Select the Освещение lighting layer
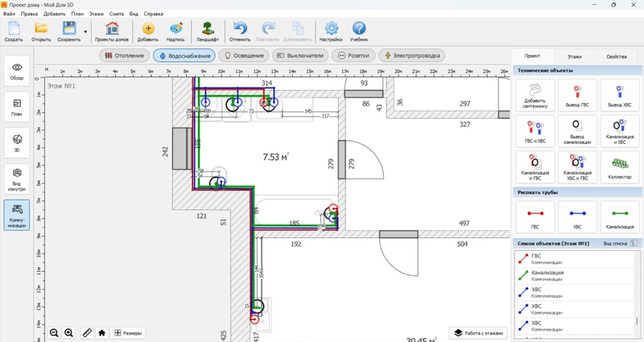 point(244,56)
